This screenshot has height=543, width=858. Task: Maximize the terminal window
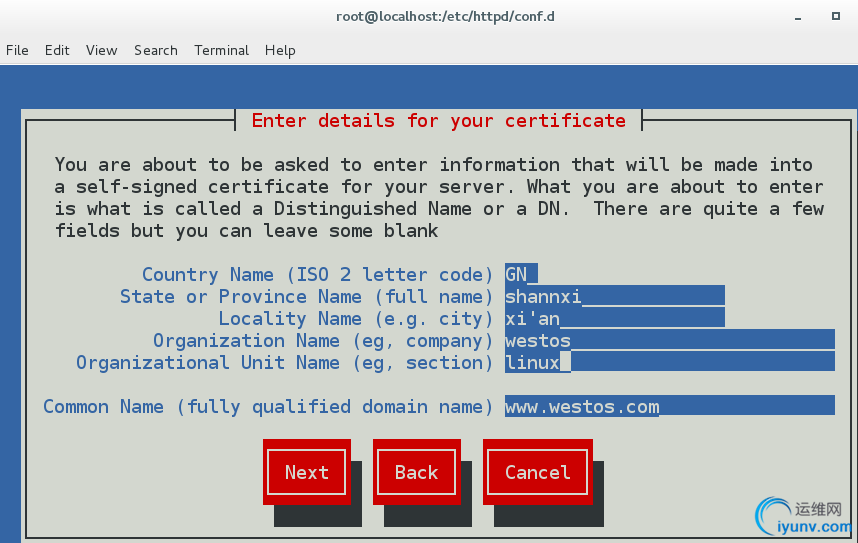click(x=836, y=16)
